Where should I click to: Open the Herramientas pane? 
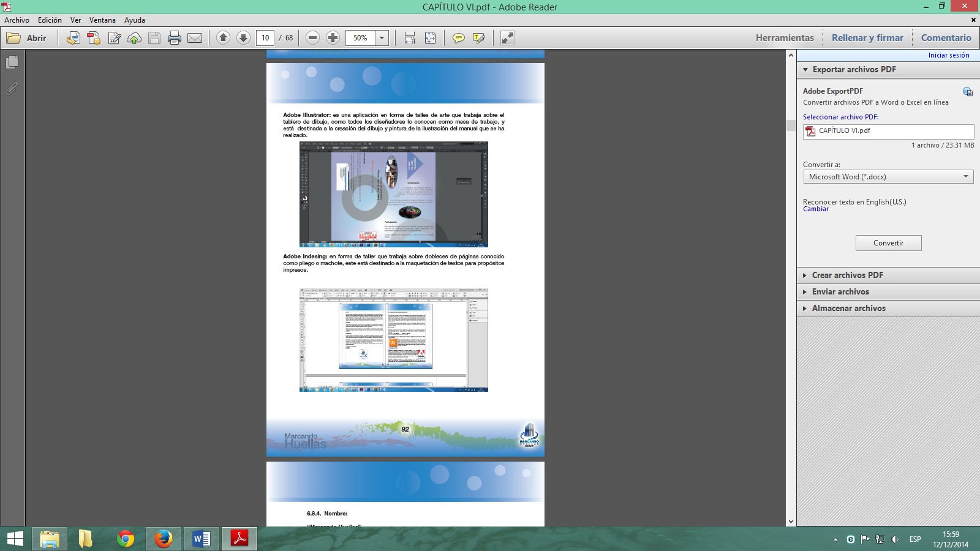785,38
